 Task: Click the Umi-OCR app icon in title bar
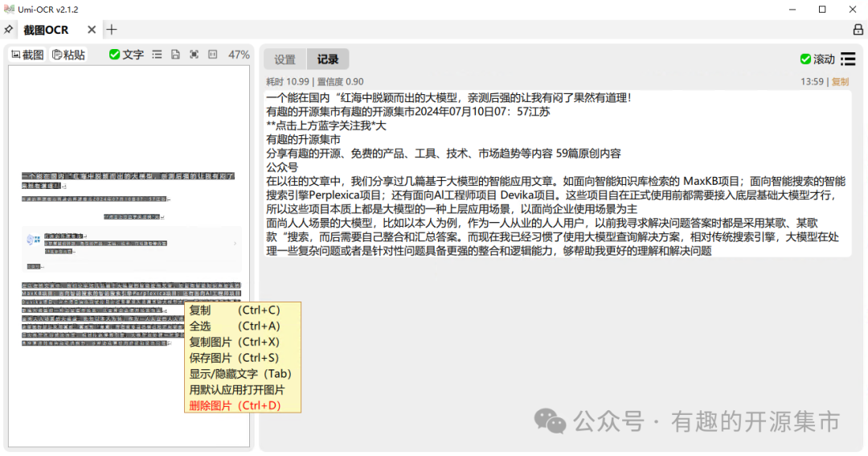(9, 10)
